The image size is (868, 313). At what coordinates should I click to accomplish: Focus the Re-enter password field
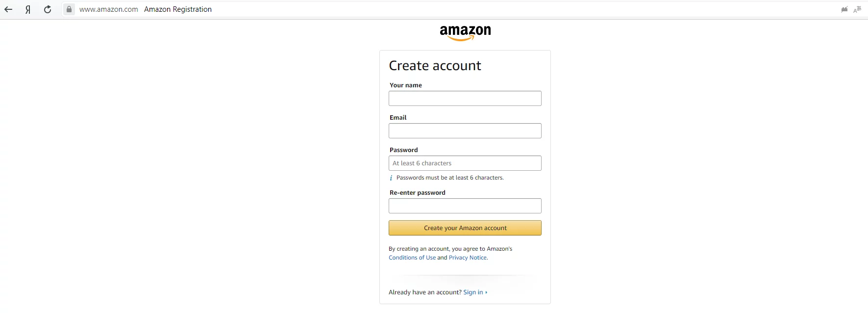(x=464, y=206)
